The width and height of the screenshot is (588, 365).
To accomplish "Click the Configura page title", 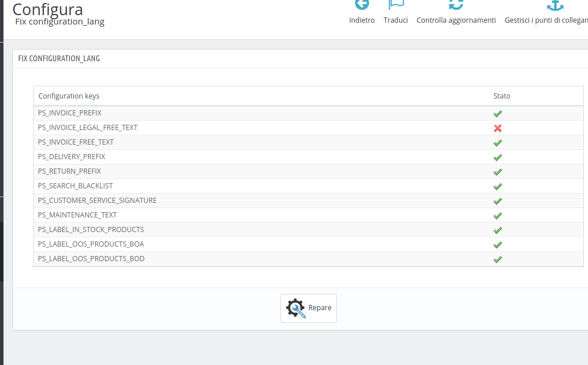I will (x=48, y=9).
